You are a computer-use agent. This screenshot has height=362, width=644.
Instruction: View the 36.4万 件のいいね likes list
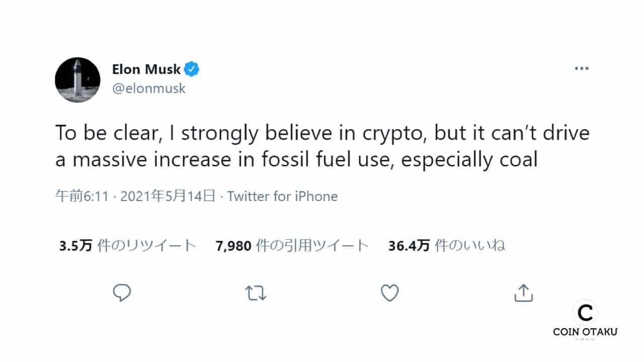(446, 245)
